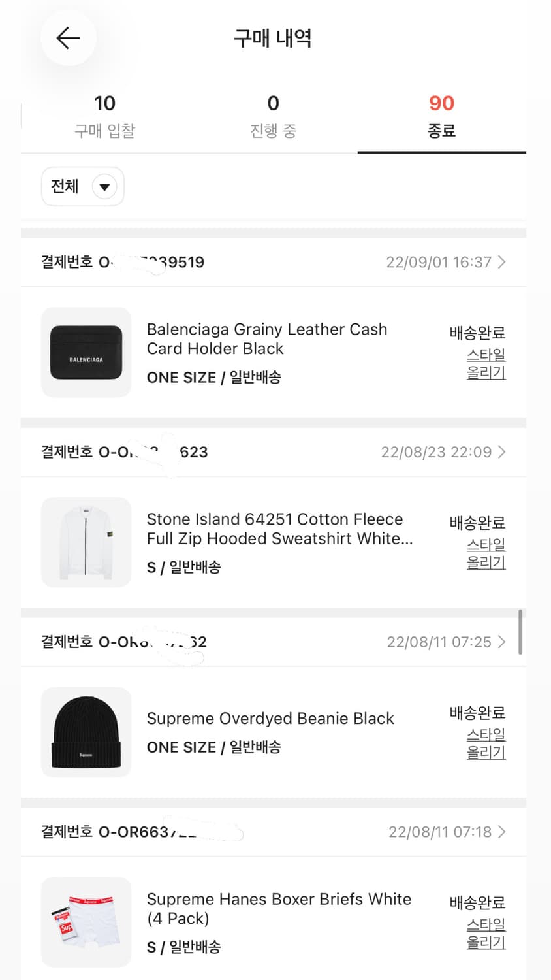The width and height of the screenshot is (551, 980).
Task: Open the 전체 filter dropdown
Action: [82, 187]
